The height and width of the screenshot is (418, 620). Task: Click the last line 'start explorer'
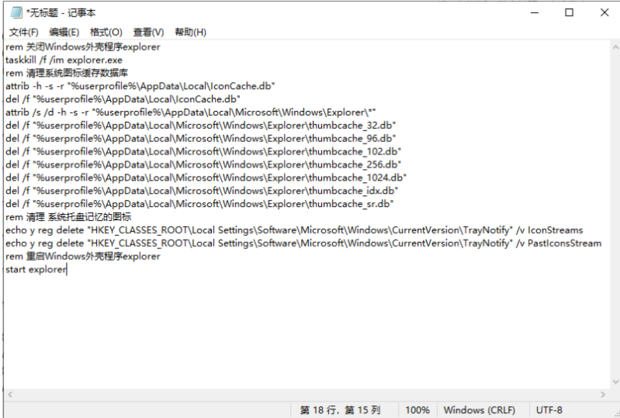[36, 269]
